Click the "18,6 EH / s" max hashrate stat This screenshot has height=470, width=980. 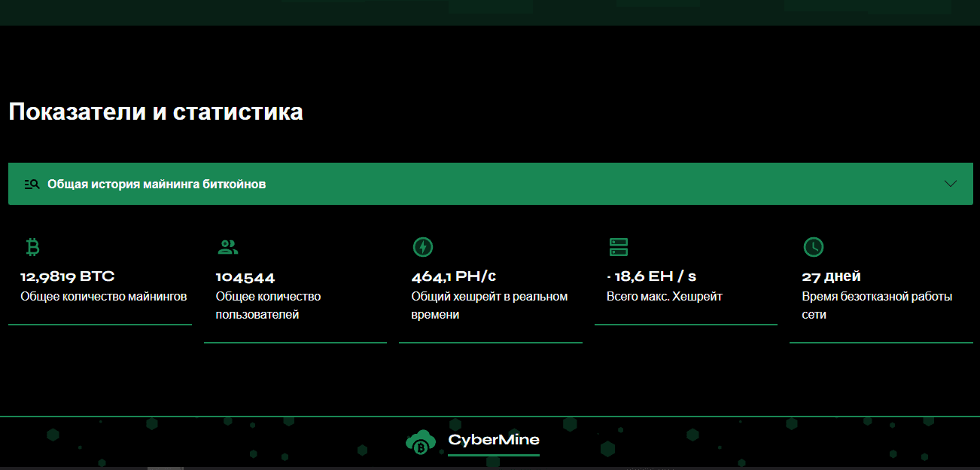click(x=653, y=276)
